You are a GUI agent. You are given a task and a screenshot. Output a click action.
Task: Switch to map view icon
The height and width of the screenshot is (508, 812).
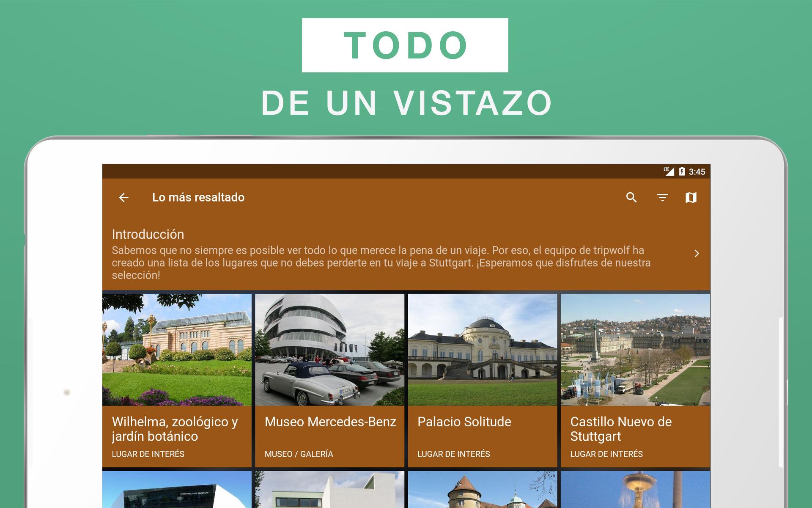click(691, 197)
